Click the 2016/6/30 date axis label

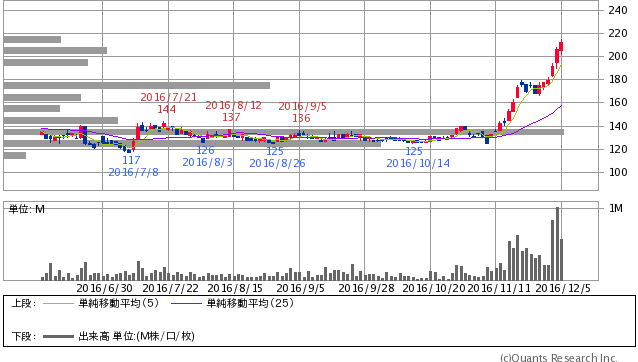[105, 288]
